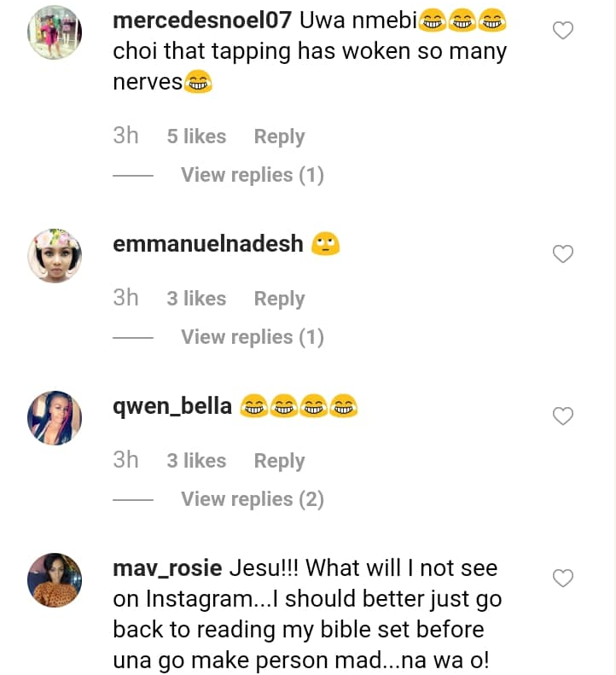The width and height of the screenshot is (616, 675).
Task: View the reply to emmanuelnadesh's comment
Action: point(252,337)
